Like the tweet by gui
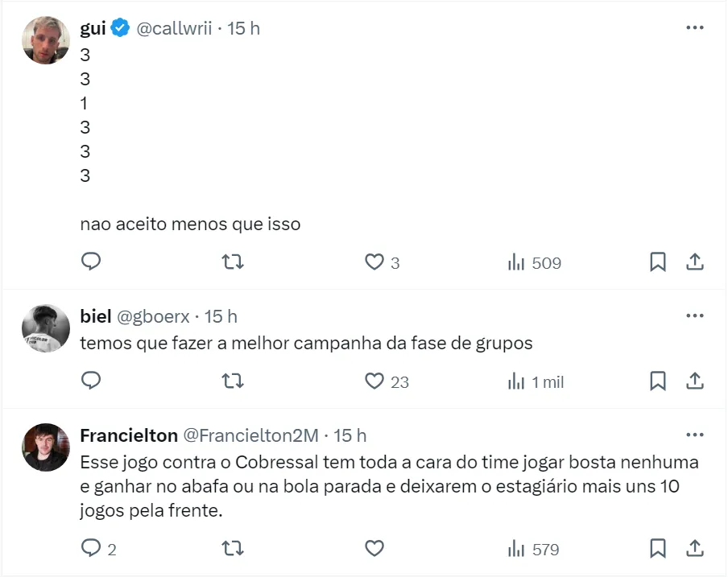This screenshot has height=577, width=728. pyautogui.click(x=374, y=262)
